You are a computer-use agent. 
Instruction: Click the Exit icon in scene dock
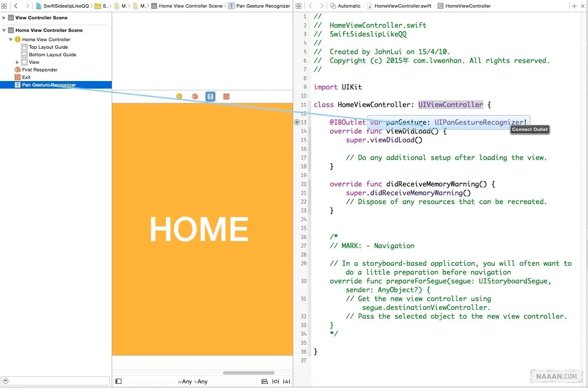(226, 97)
